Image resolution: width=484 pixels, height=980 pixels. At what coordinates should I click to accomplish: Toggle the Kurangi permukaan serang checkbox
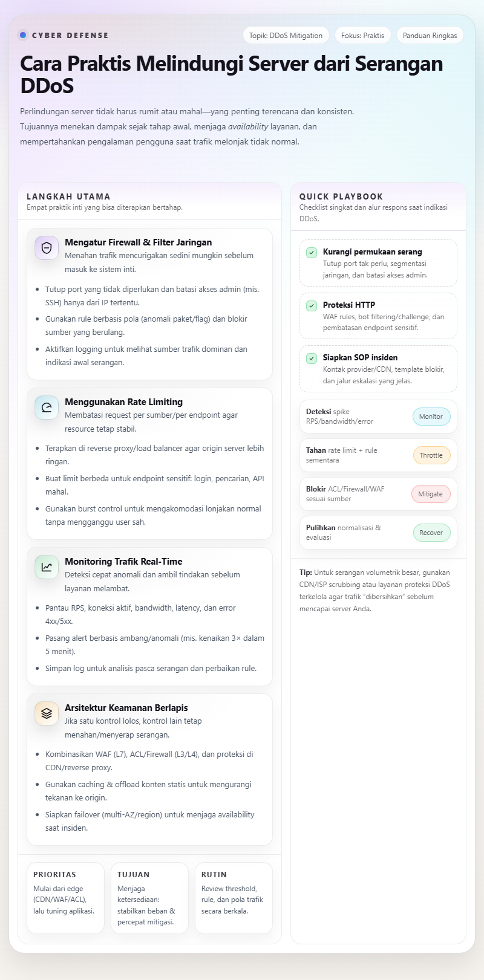coord(312,253)
